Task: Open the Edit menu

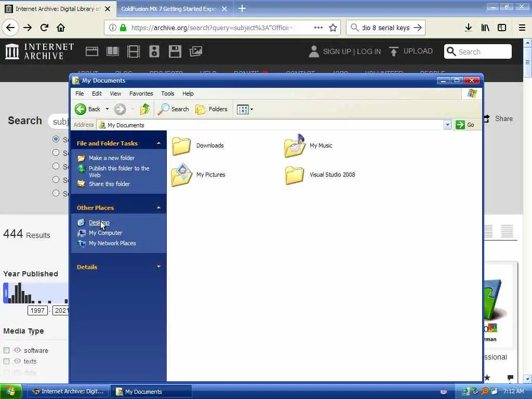Action: [97, 94]
